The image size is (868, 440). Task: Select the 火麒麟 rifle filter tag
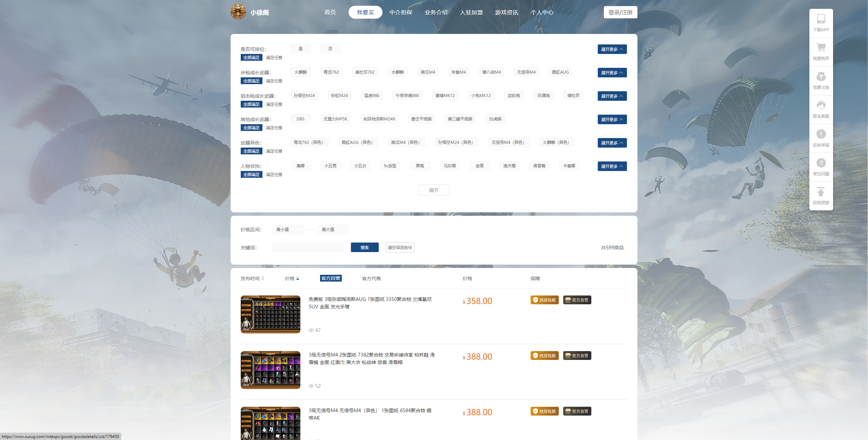[301, 72]
